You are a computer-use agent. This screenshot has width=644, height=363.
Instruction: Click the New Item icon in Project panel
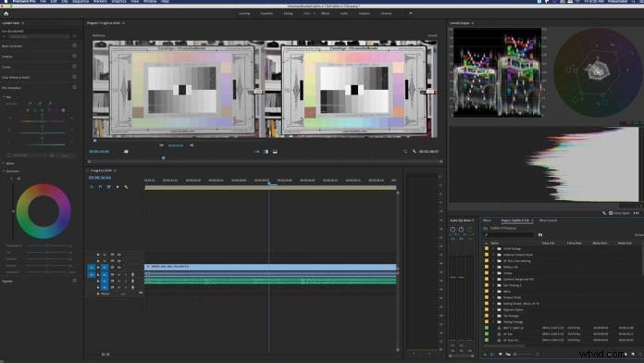[x=633, y=354]
